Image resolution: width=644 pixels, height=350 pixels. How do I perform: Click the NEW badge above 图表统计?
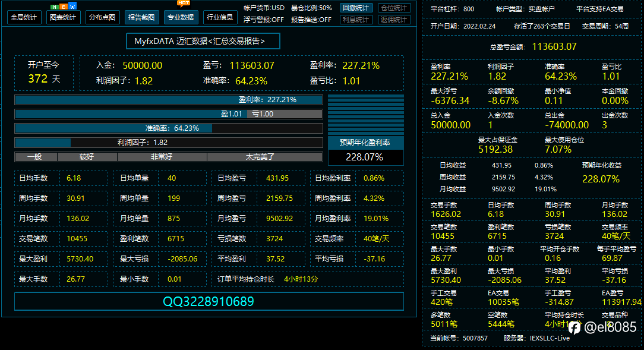point(63,7)
